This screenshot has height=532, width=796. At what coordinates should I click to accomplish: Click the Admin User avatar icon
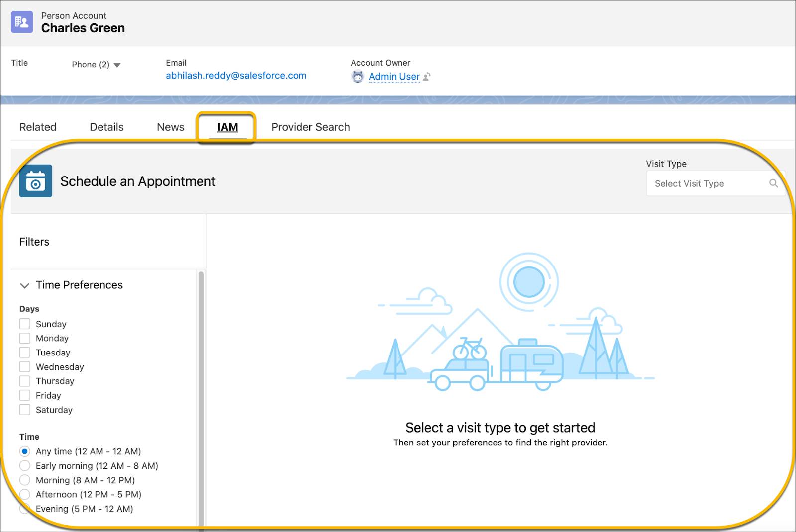(358, 77)
